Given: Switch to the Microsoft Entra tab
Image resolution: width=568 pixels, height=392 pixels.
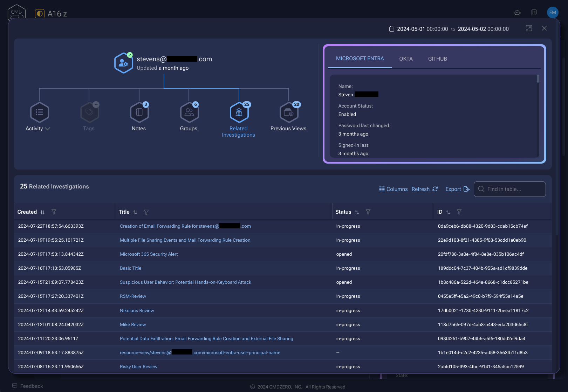Looking at the screenshot, I should pyautogui.click(x=360, y=59).
